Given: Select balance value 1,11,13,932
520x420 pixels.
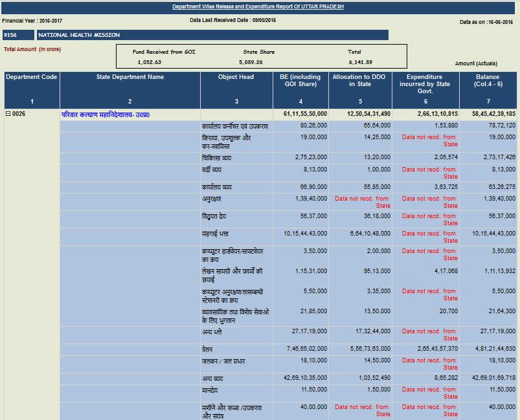Looking at the screenshot, I should point(500,271).
